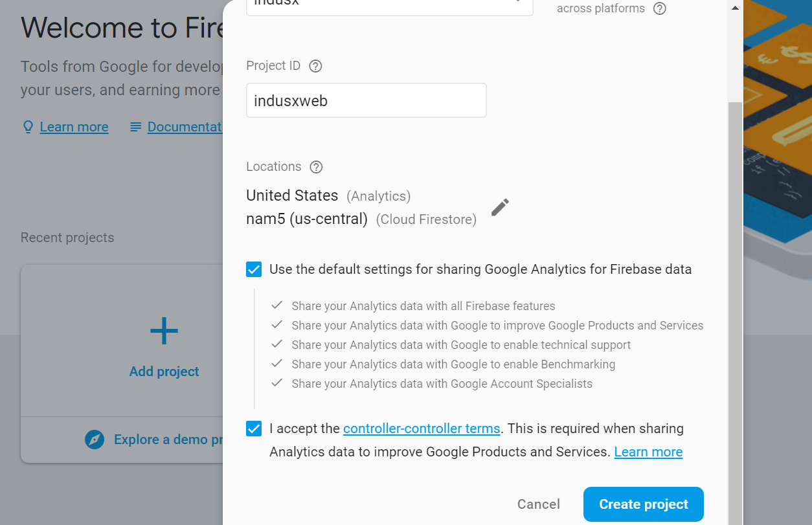The image size is (812, 525).
Task: Click the help icon beside Locations
Action: (x=316, y=167)
